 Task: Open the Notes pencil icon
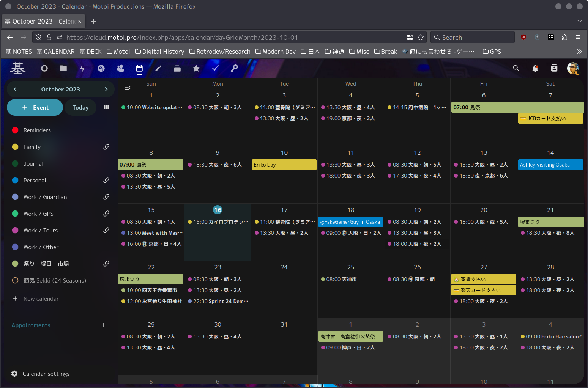[x=158, y=68]
